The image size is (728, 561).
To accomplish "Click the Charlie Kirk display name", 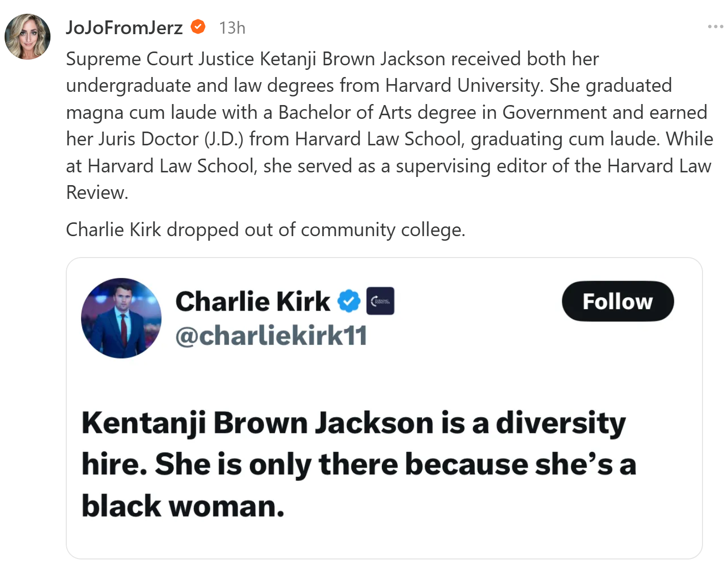I will (253, 301).
